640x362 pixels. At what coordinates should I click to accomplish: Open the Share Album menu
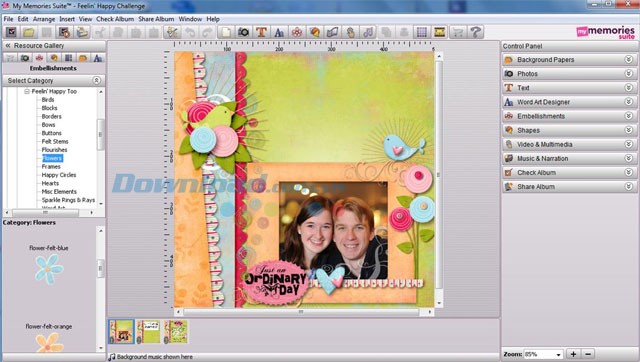click(x=156, y=19)
